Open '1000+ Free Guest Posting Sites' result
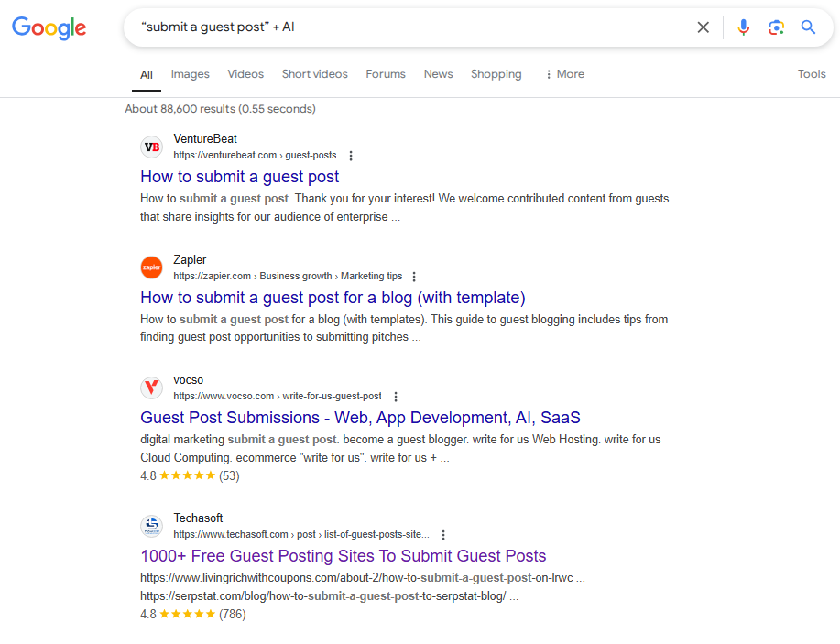The width and height of the screenshot is (840, 644). coord(343,555)
